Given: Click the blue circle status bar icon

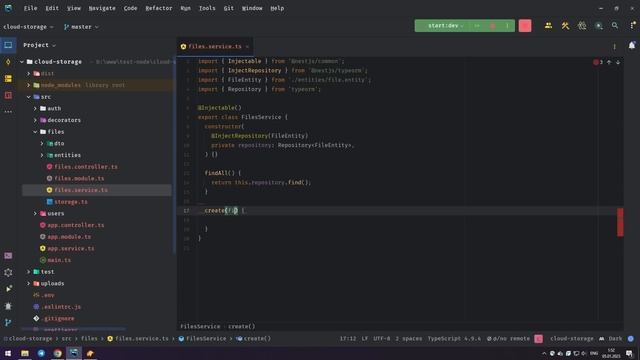Looking at the screenshot, I should 631,338.
